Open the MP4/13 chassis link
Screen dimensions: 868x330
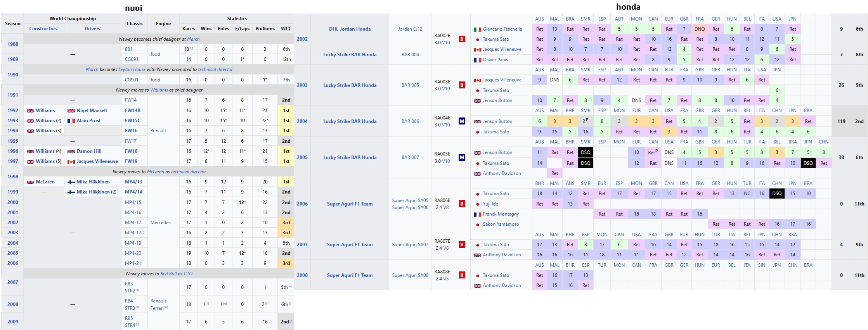click(x=133, y=182)
